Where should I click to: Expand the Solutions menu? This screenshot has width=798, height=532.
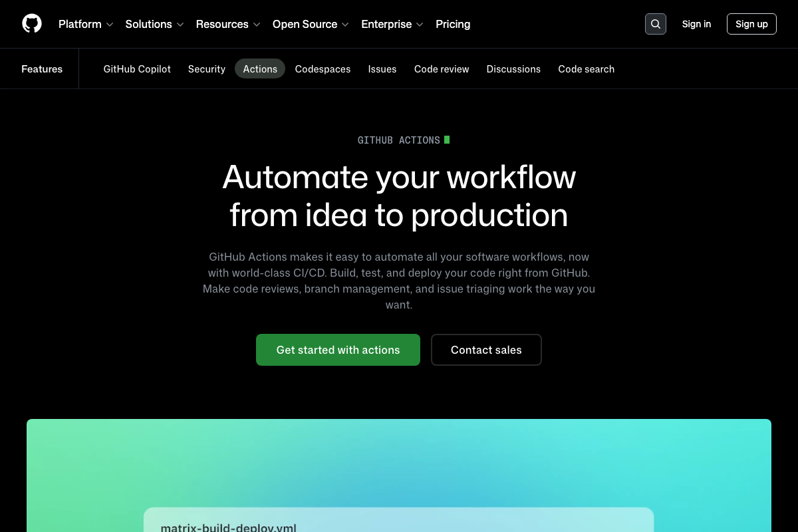(x=154, y=24)
